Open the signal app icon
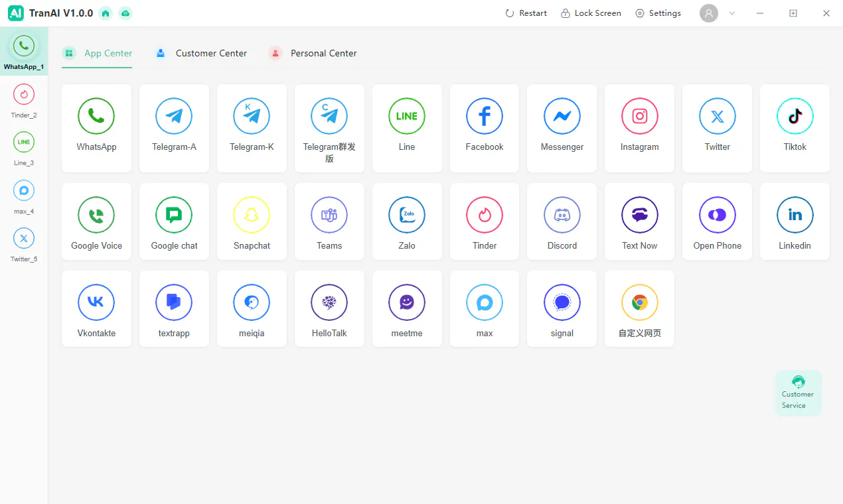The width and height of the screenshot is (843, 504). click(562, 303)
